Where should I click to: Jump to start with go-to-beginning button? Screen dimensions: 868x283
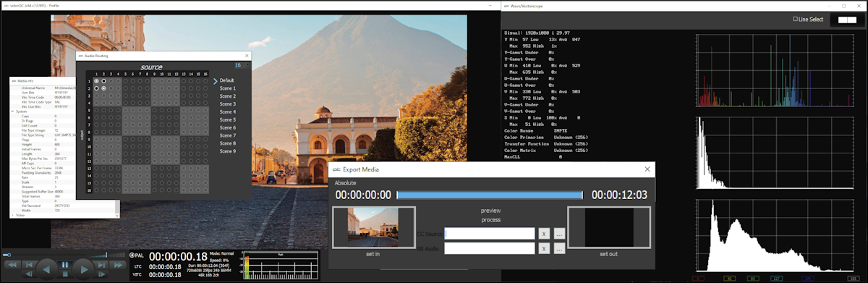29,265
